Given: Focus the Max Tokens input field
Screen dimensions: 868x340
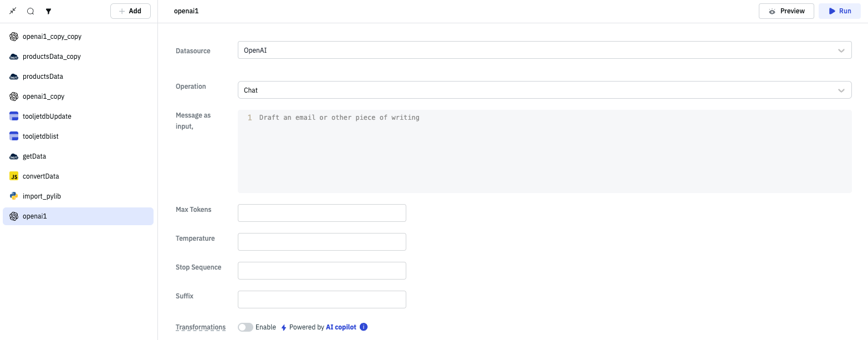Looking at the screenshot, I should 321,213.
